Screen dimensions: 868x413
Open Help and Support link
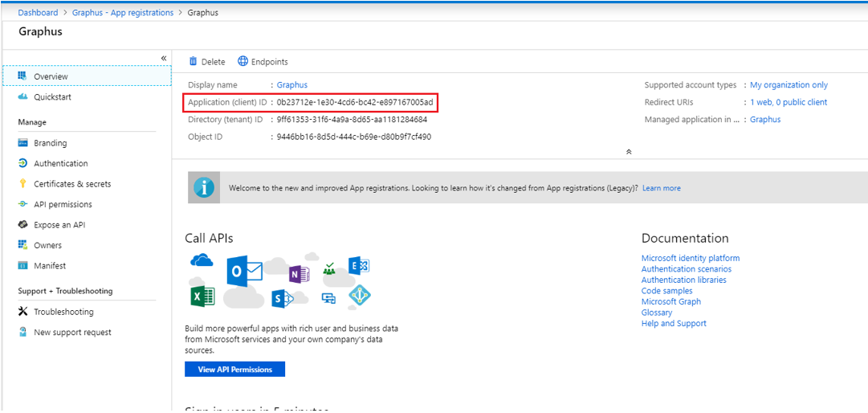(674, 323)
